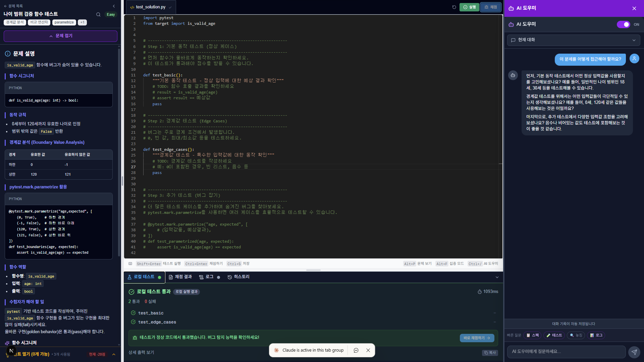Expand the hint bar chevron at bottom left
644x362 pixels.
pyautogui.click(x=114, y=354)
